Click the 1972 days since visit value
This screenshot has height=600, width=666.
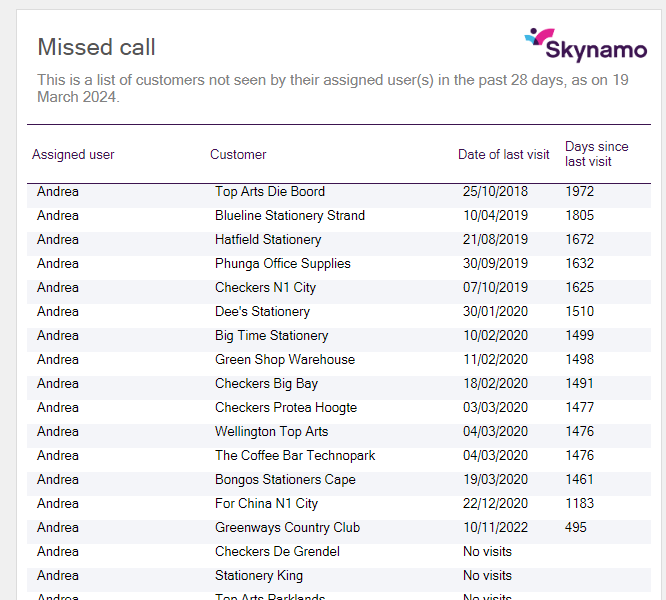pyautogui.click(x=579, y=191)
